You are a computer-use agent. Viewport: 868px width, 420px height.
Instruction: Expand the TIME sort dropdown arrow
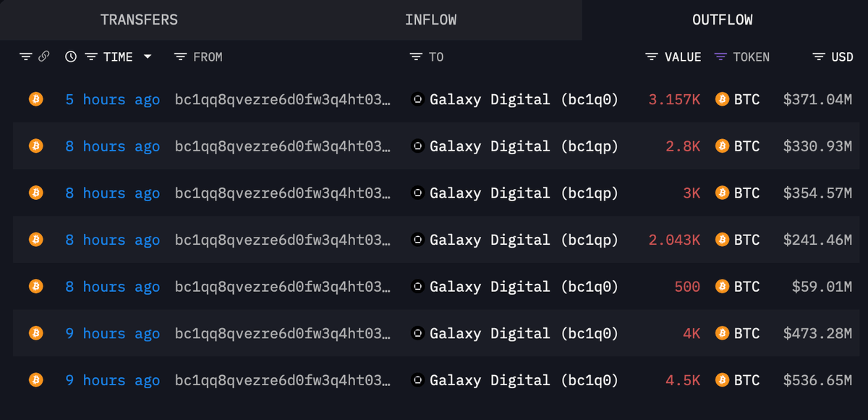click(x=148, y=56)
